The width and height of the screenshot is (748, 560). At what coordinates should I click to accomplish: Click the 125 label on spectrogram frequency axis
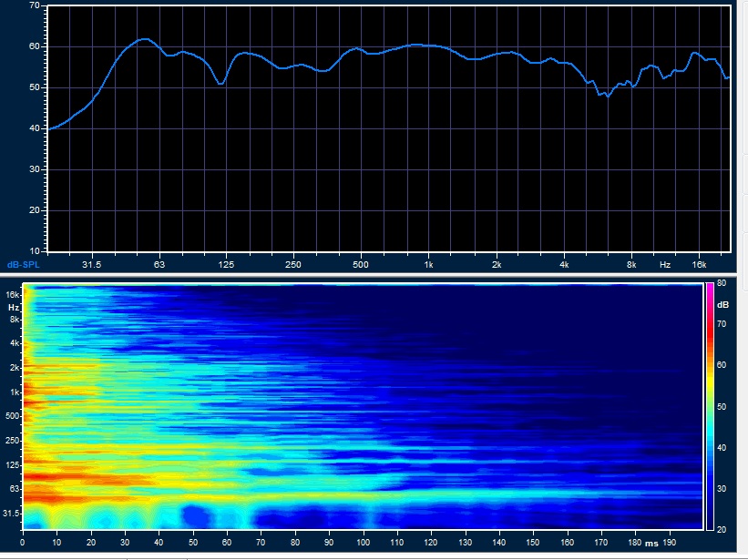[13, 465]
